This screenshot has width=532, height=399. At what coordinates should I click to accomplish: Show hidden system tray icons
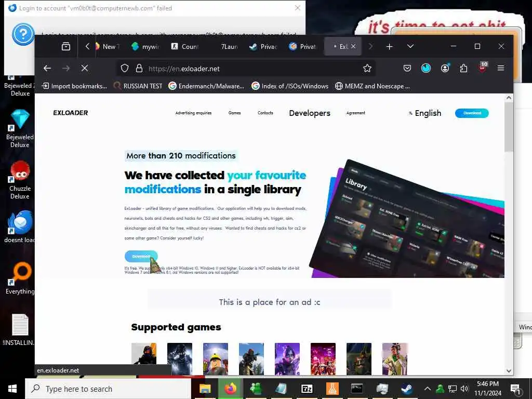coord(428,389)
